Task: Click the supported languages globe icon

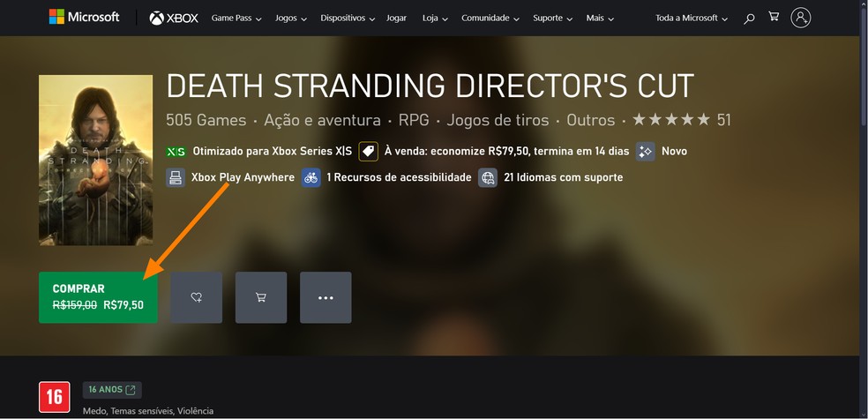Action: 488,177
